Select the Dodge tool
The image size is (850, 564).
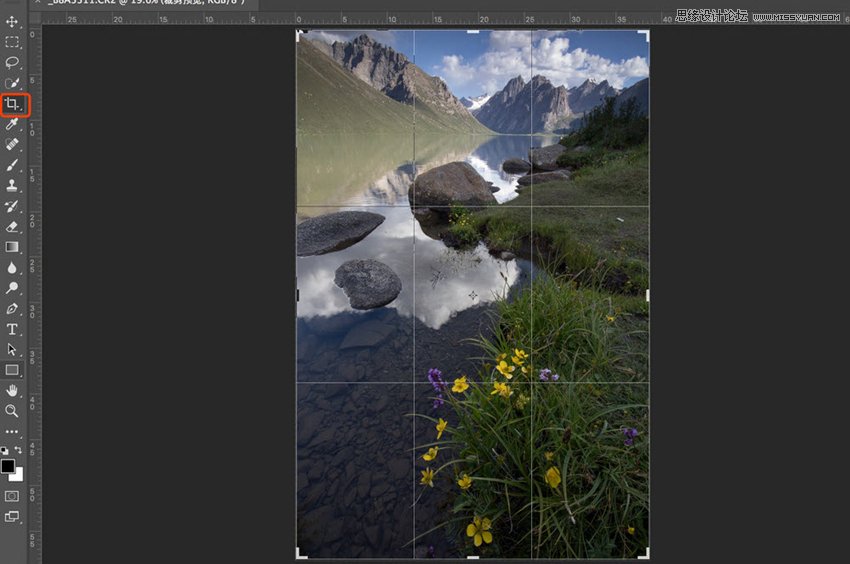[12, 288]
